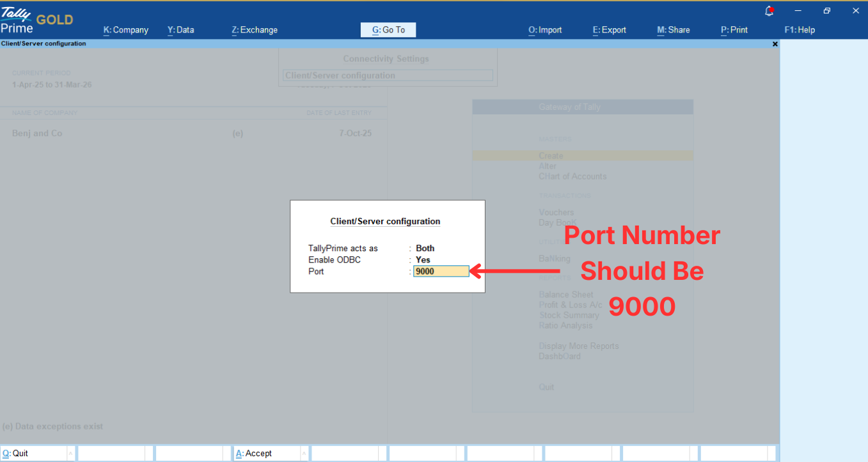Click the G: Go To button
This screenshot has height=462, width=868.
pos(388,30)
